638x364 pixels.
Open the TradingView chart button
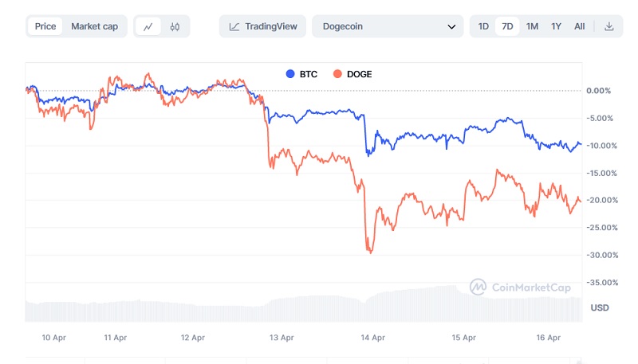tap(263, 26)
